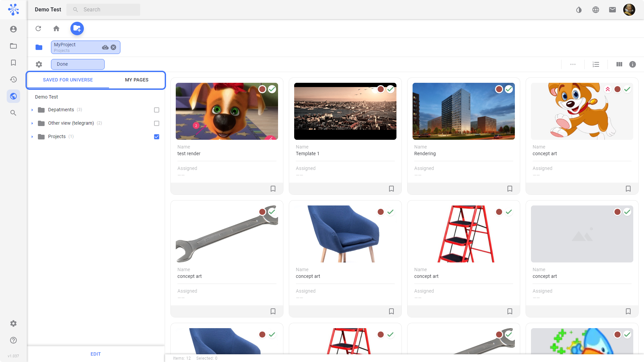Remove MyProject chip with X icon
The height and width of the screenshot is (362, 644).
[113, 47]
